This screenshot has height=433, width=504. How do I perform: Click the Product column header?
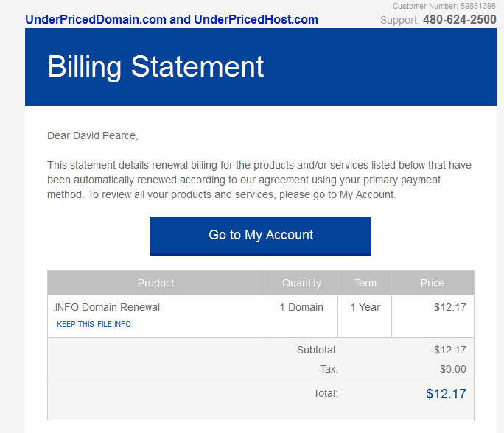(156, 283)
